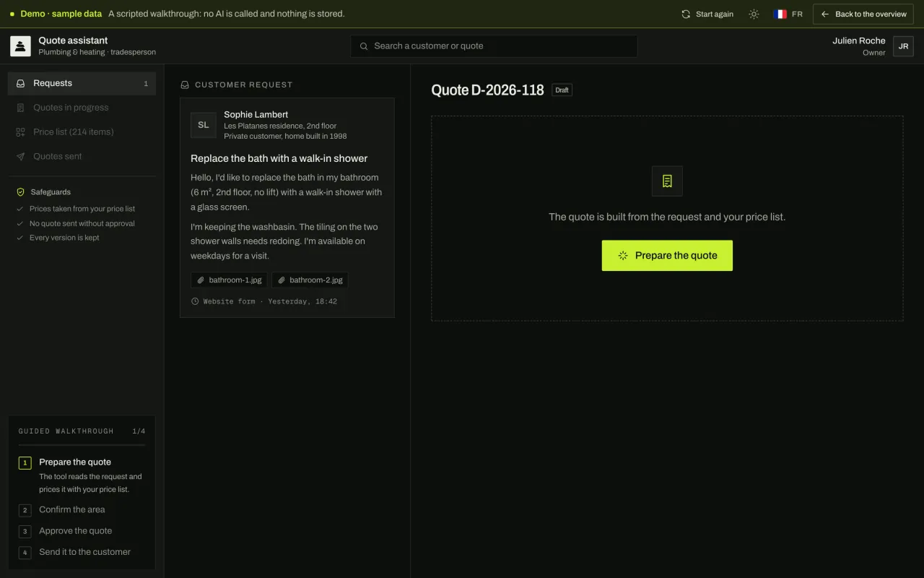Select walkthrough step 1 Prepare the quote
This screenshot has width=924, height=578.
82,475
